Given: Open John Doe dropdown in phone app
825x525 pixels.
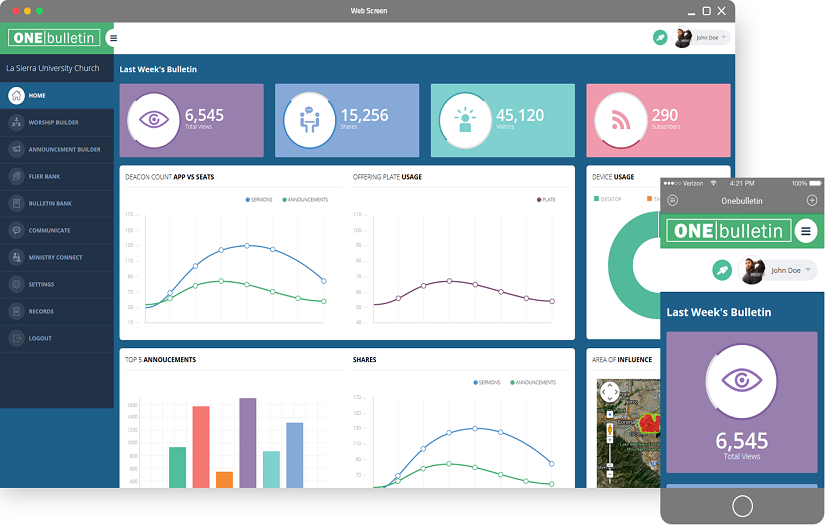Looking at the screenshot, I should click(791, 270).
